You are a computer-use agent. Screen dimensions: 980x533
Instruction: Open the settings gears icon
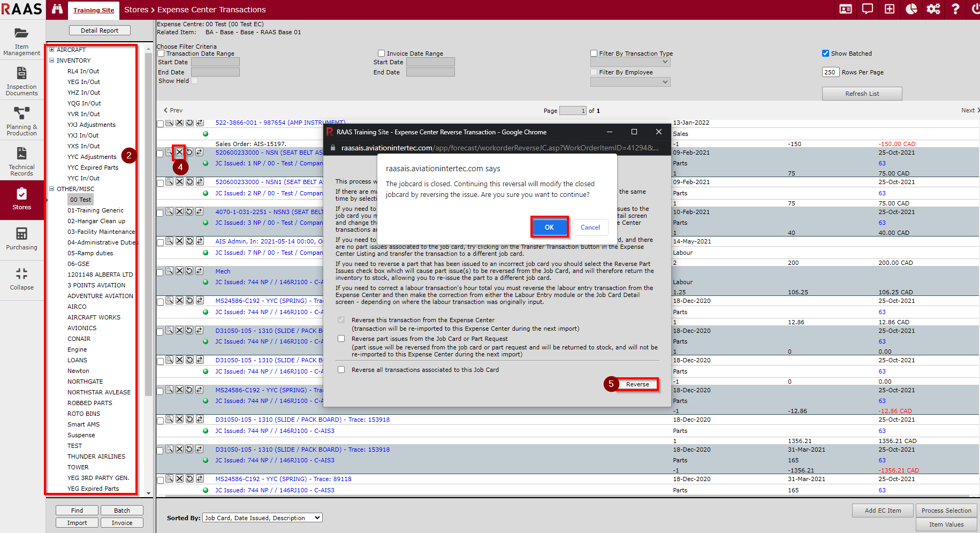[933, 9]
